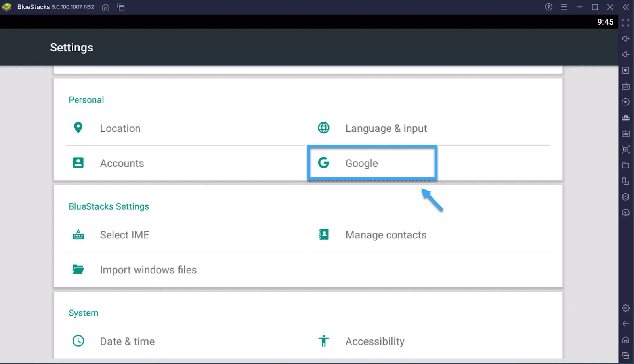Click the BlueStacks home icon in title bar
This screenshot has height=364, width=634.
coord(105,7)
